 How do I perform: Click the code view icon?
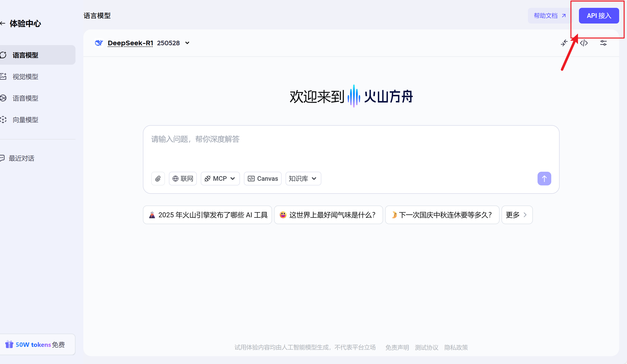coord(584,43)
